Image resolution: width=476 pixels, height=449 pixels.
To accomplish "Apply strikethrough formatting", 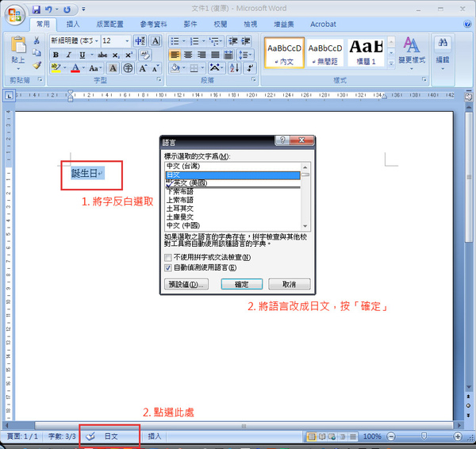I will 102,55.
